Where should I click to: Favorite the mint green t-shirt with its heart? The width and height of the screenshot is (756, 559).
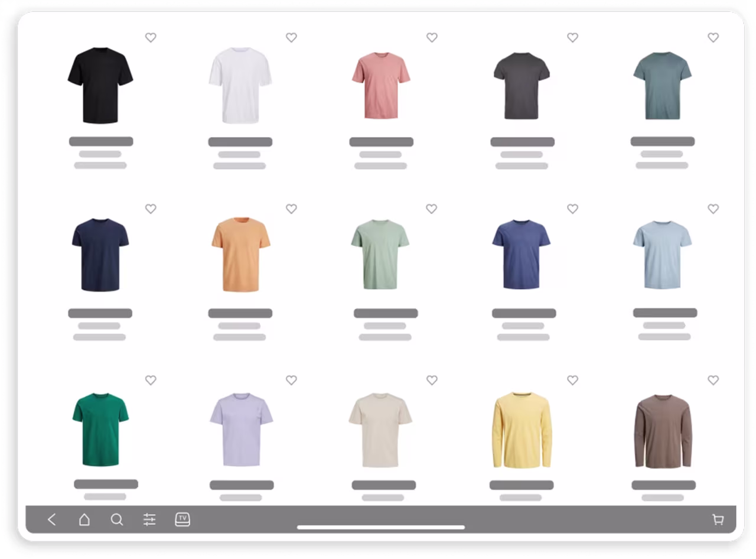(432, 209)
